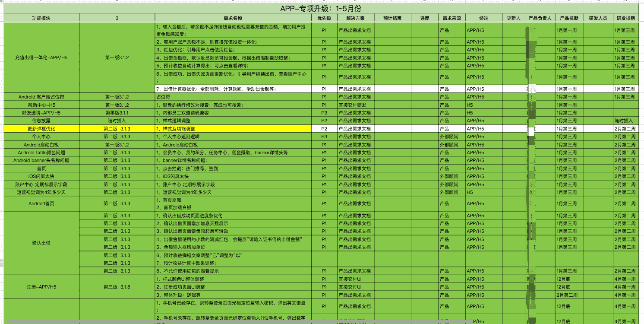Viewport: 644px width, 324px height.
Task: Click the "更新人" header cell
Action: click(514, 18)
